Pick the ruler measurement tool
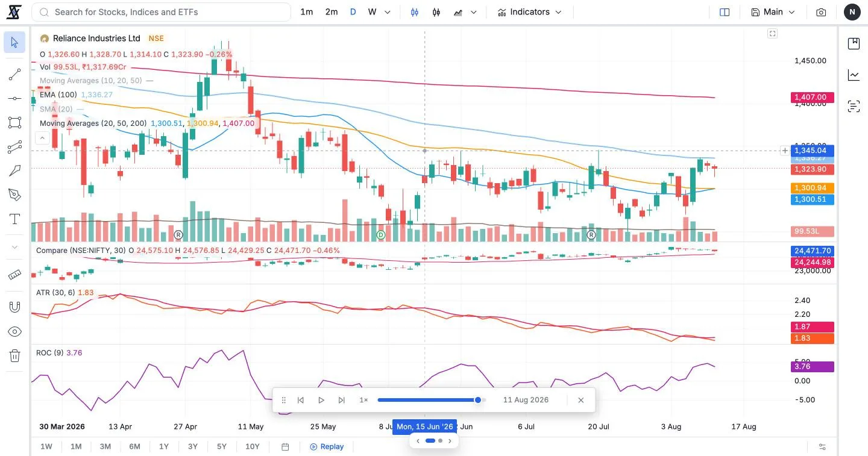 14,275
